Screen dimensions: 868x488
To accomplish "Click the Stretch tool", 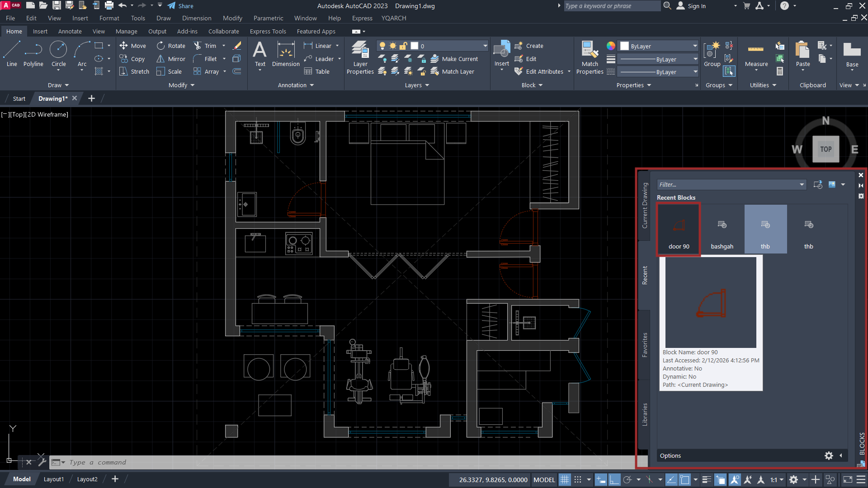I will click(134, 71).
